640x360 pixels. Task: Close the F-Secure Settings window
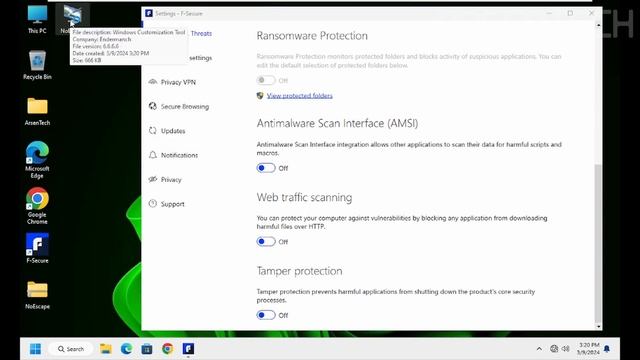[x=591, y=13]
